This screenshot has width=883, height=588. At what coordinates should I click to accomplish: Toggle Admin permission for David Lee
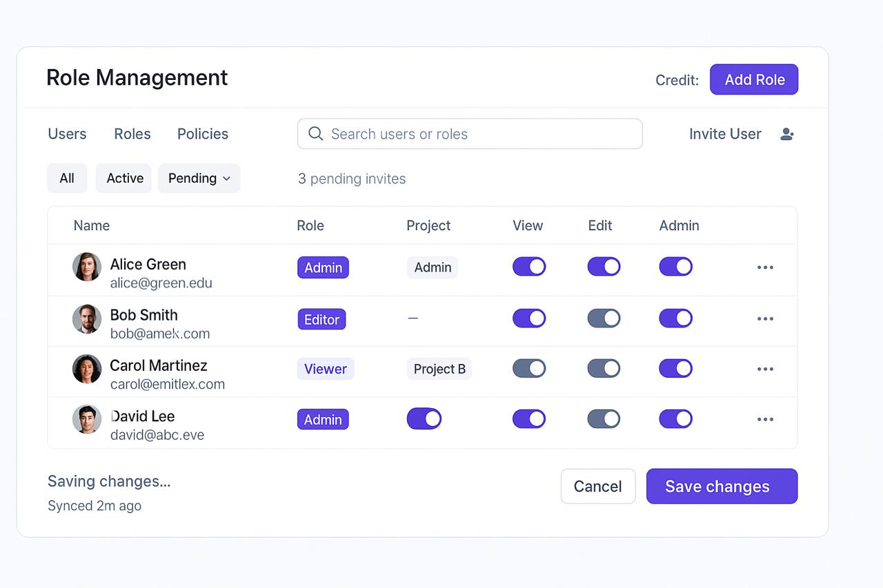point(675,418)
